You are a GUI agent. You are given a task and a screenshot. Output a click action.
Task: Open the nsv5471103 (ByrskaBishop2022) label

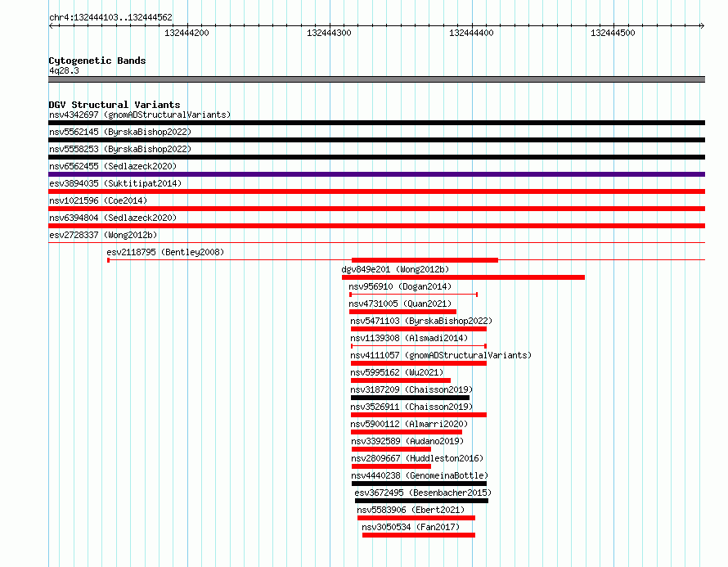tap(421, 321)
